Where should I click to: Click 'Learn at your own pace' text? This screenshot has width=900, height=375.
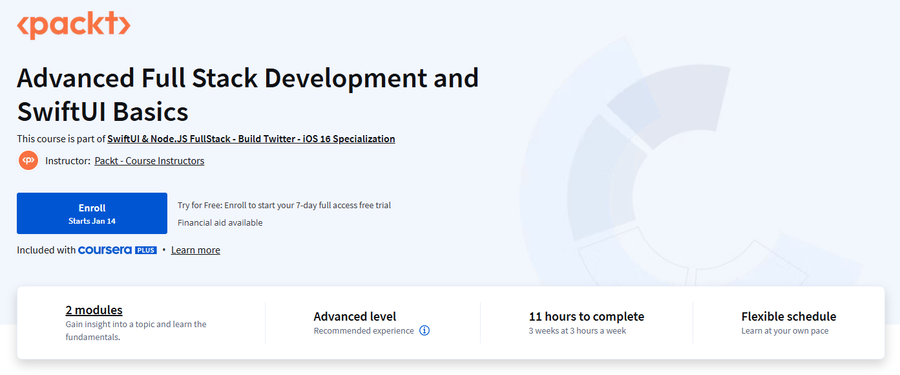pos(785,331)
